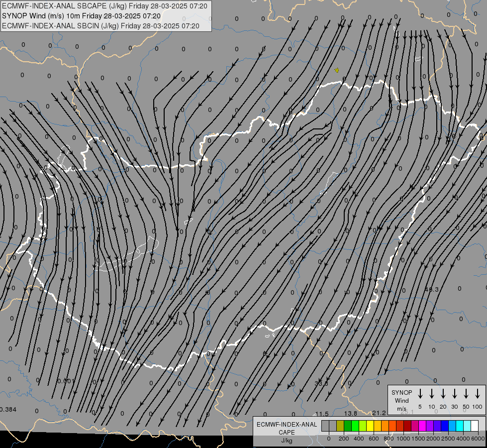Click the 4000 tick label on CAPE scale
Image resolution: width=487 pixels, height=448 pixels.
[463, 439]
